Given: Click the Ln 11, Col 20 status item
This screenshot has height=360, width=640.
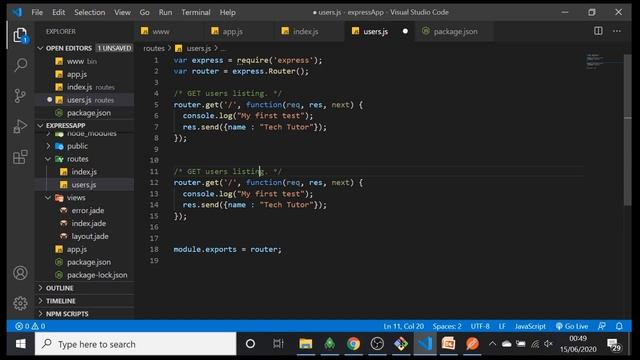Looking at the screenshot, I should [x=403, y=326].
